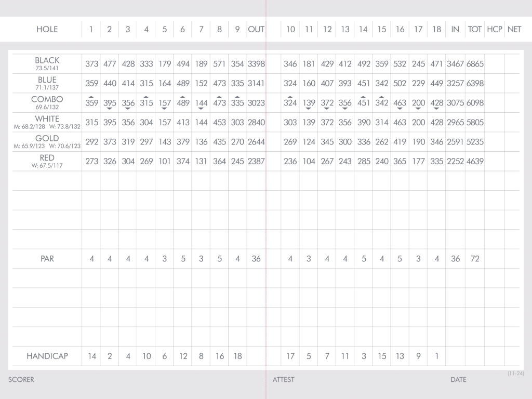The width and height of the screenshot is (532, 399).
Task: Click the up arrow above COMBO 324 on hole 10
Action: tap(290, 97)
